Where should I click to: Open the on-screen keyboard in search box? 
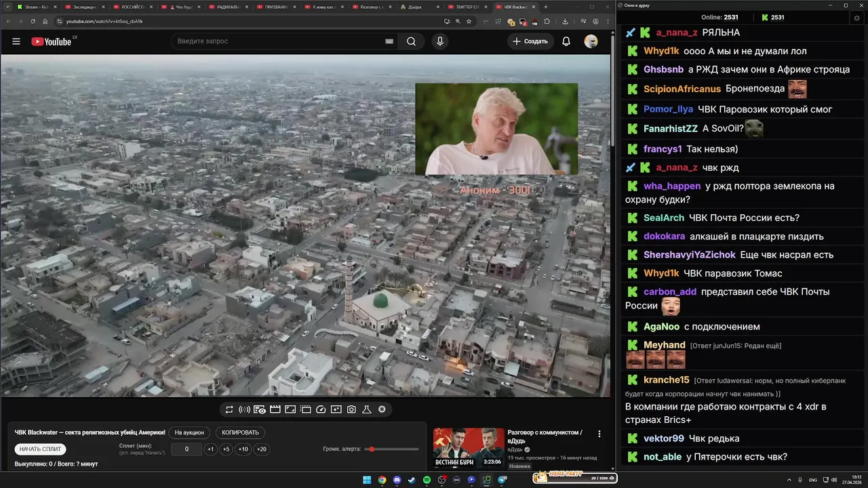pyautogui.click(x=389, y=41)
